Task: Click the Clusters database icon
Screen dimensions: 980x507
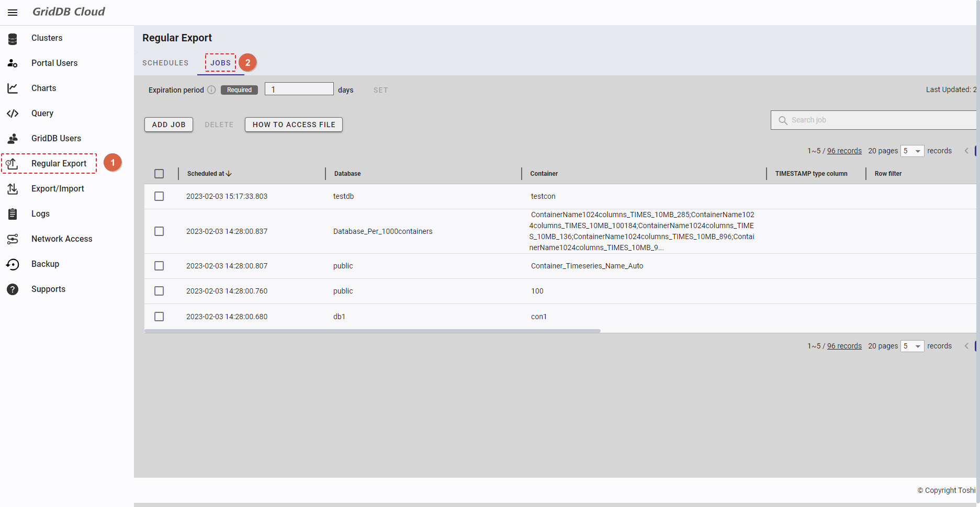Action: [13, 39]
